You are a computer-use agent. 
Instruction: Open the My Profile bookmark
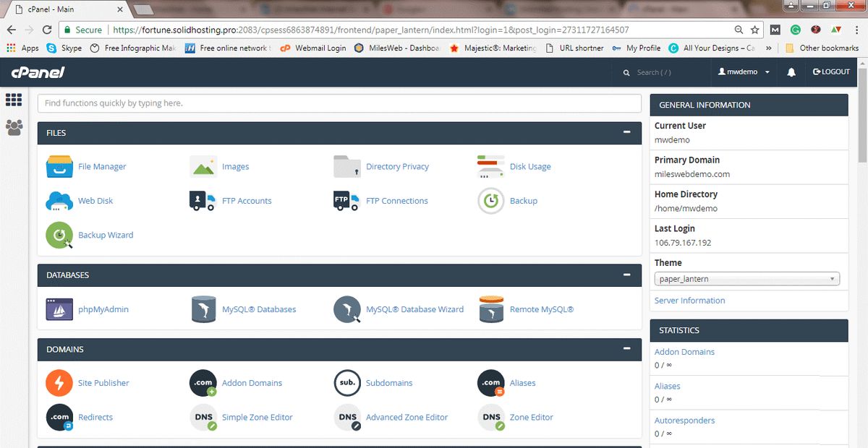click(x=636, y=48)
